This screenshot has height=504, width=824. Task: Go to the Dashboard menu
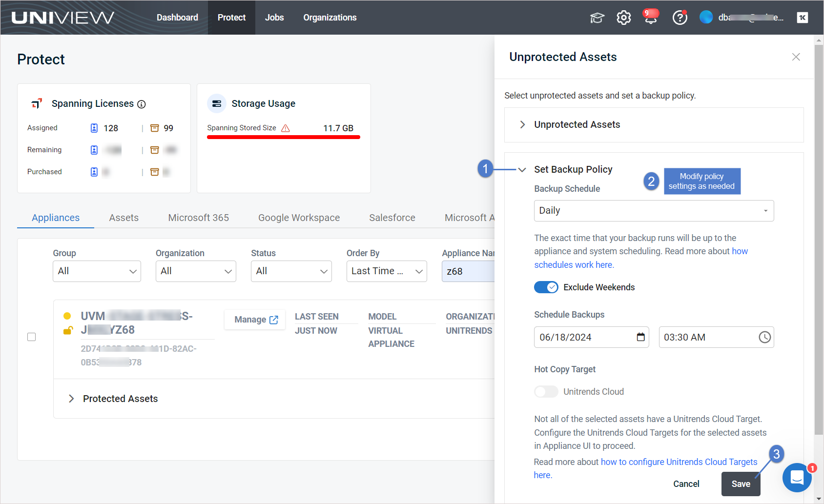point(177,18)
